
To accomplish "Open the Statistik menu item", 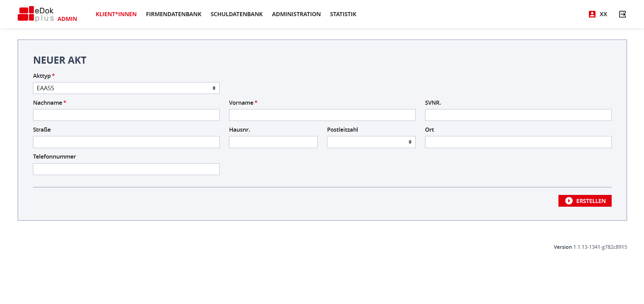I will [343, 14].
